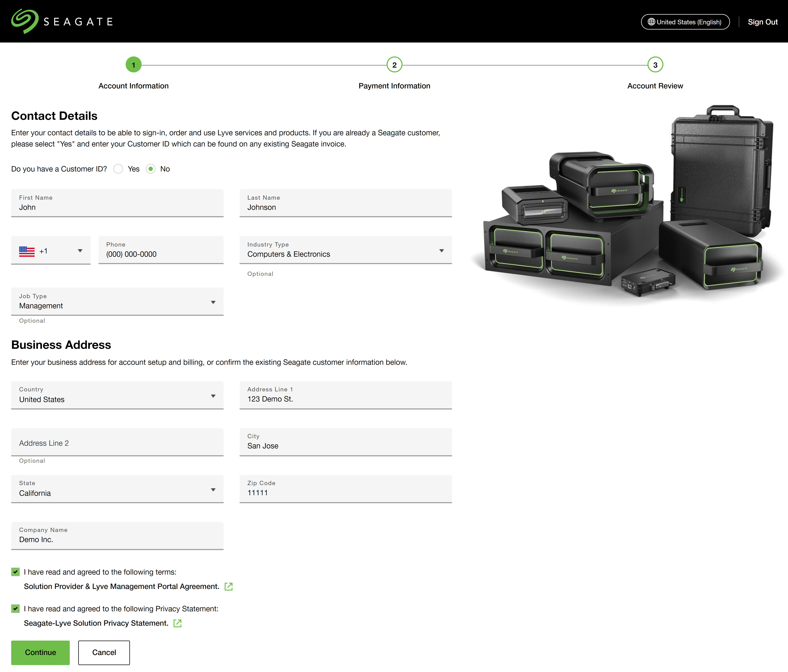The image size is (788, 672).
Task: Go to the Account Review step
Action: [x=655, y=86]
